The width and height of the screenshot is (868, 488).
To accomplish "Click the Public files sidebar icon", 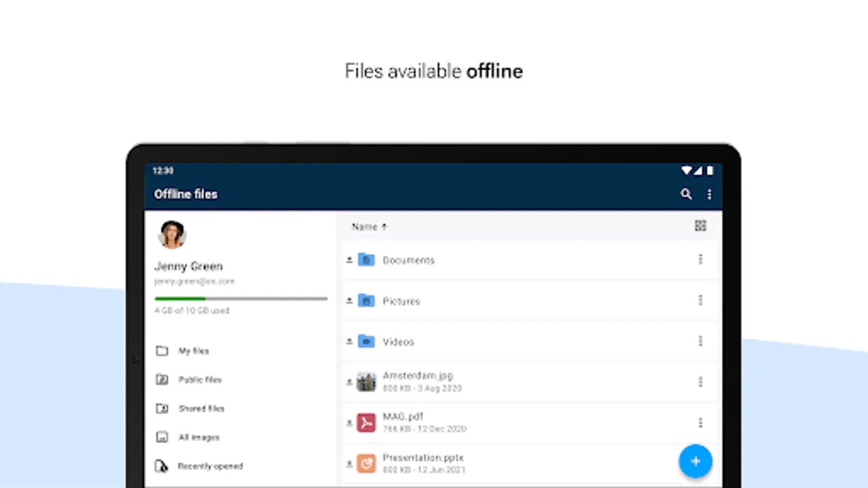I will (x=162, y=380).
